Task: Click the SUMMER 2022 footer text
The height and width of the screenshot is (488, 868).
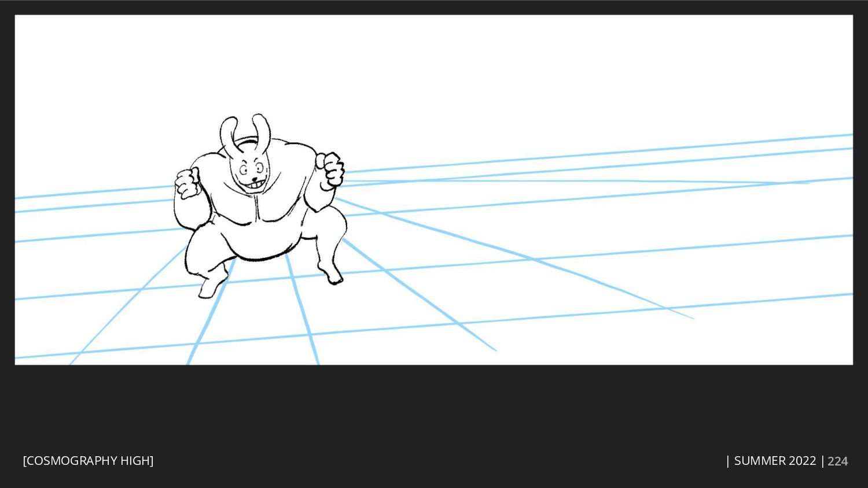Action: pos(775,461)
